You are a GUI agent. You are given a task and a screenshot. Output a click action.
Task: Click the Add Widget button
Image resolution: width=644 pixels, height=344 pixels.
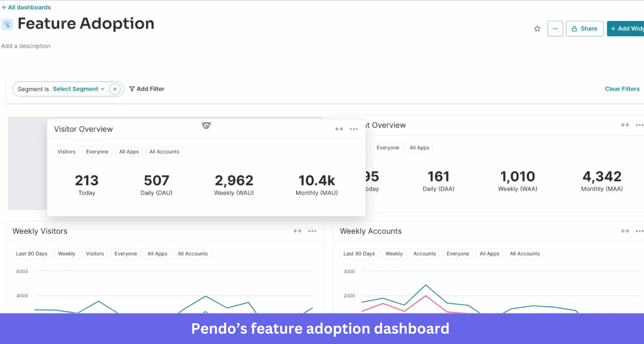click(626, 29)
